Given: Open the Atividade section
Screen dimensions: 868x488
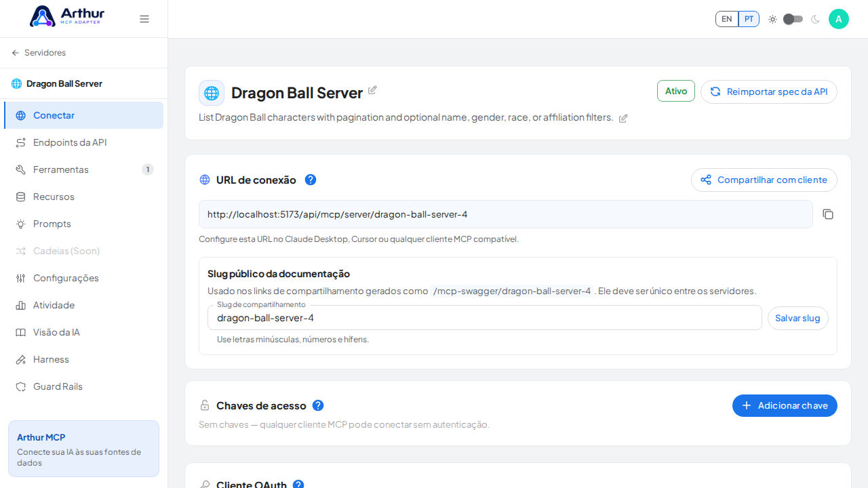Looking at the screenshot, I should click(83, 305).
